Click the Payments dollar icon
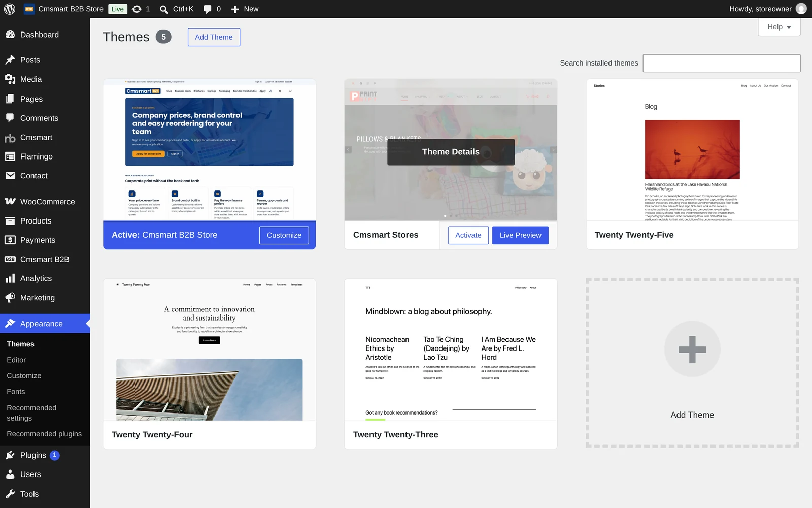Image resolution: width=812 pixels, height=508 pixels. point(10,240)
